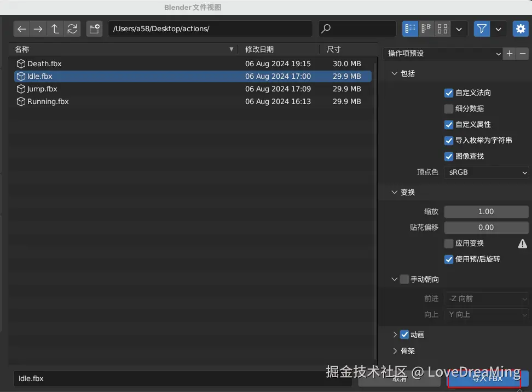Click the 缩放 1.00 value field
This screenshot has width=532, height=392.
coord(486,212)
